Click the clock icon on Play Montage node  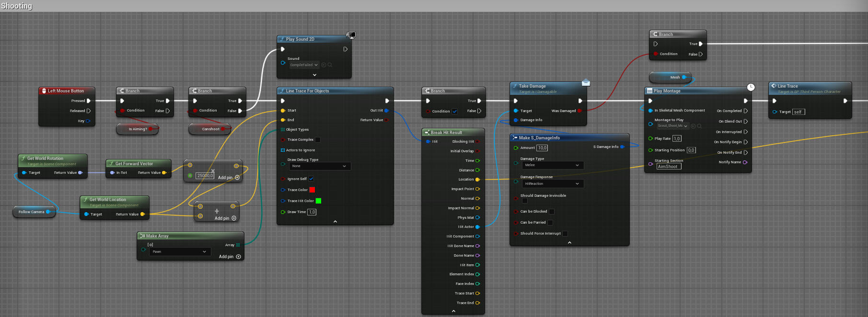click(x=751, y=87)
